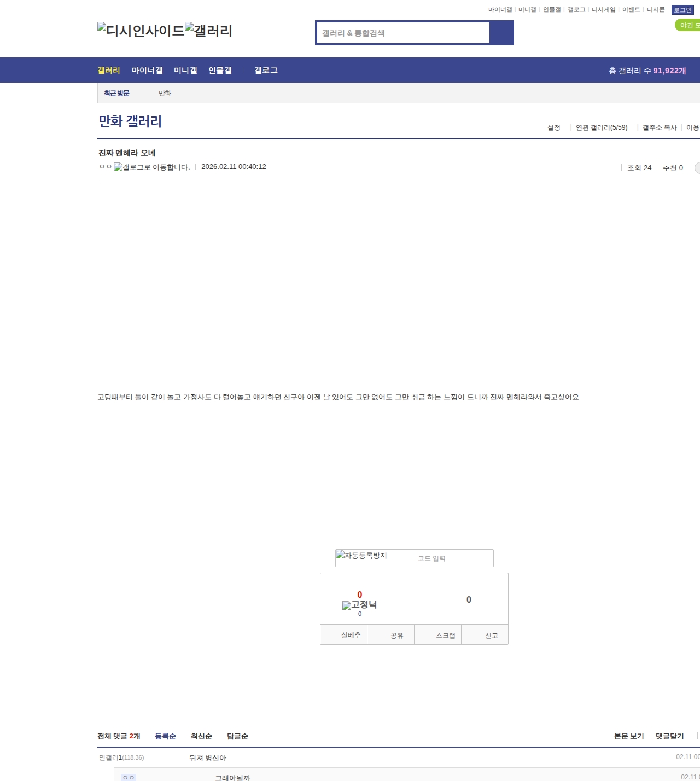Viewport: 700px width, 781px height.
Task: Click the post date 2026.02.11 00:40:12
Action: click(234, 166)
